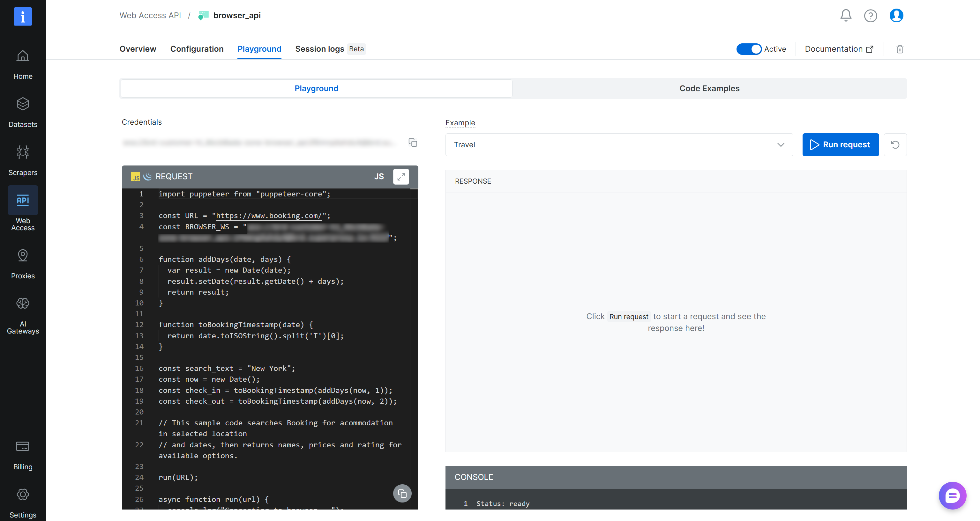Toggle the Active zone switch
Viewport: 980px width, 521px height.
749,49
